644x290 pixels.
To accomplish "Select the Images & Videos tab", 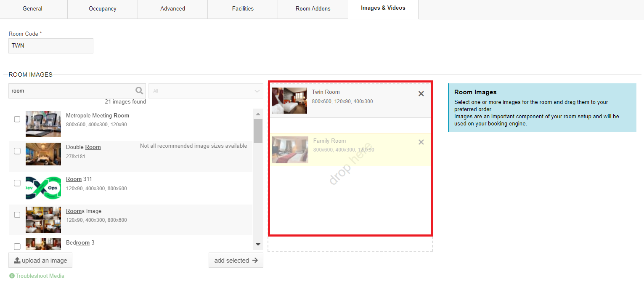I will pos(383,8).
